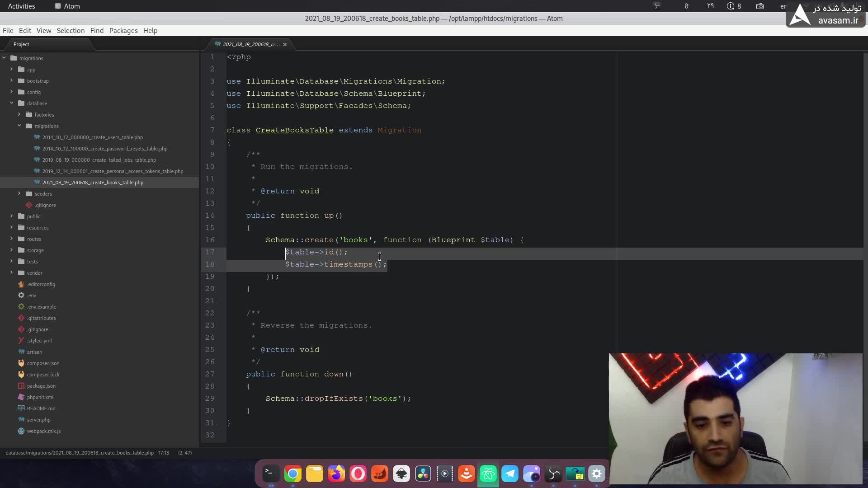Open the OBS Studio dock icon
This screenshot has width=868, height=488.
(553, 474)
